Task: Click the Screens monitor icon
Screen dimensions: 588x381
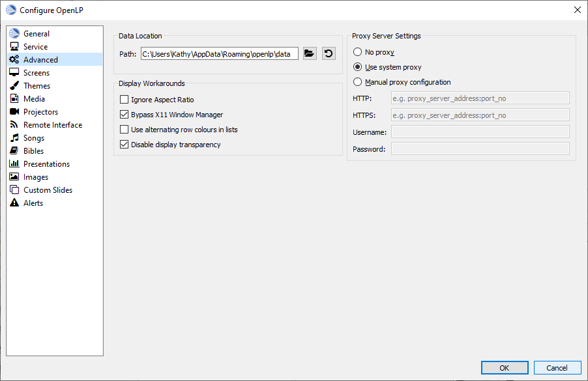Action: coord(14,72)
